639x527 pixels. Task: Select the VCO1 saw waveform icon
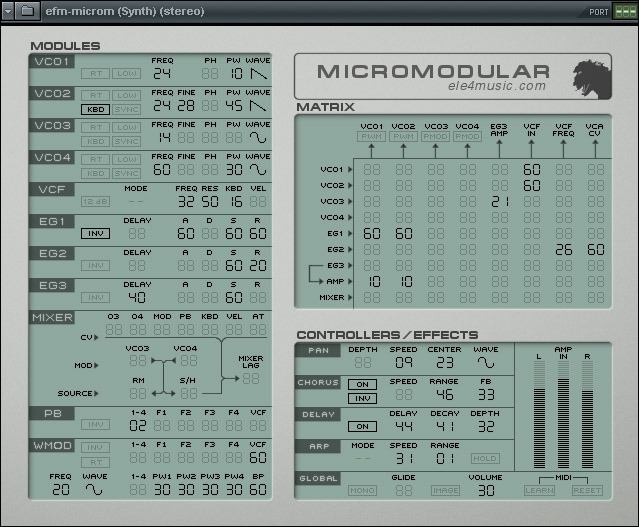click(258, 74)
